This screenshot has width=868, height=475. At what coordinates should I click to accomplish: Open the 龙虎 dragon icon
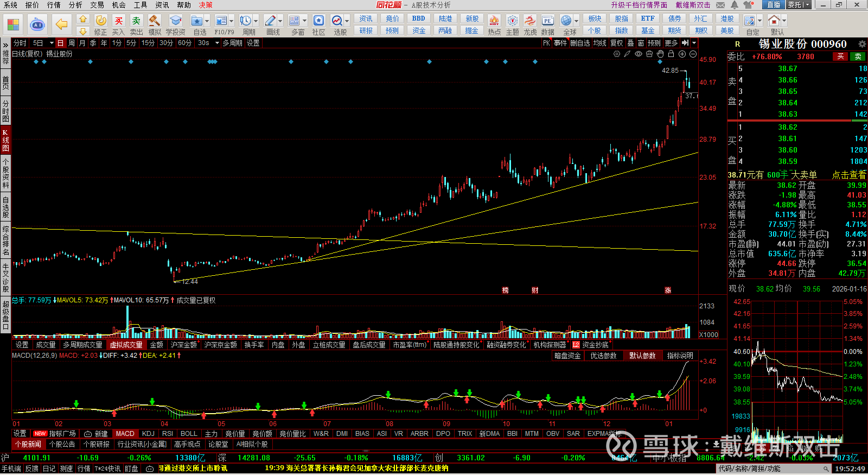(530, 21)
